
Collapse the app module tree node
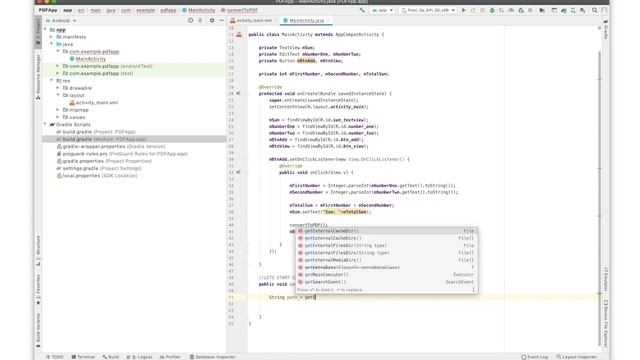(x=45, y=30)
